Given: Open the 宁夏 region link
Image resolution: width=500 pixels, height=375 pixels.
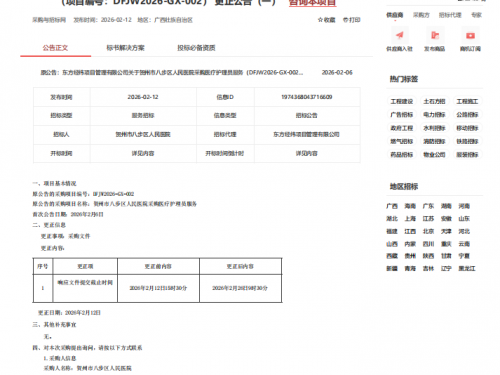Looking at the screenshot, I should point(464,256).
